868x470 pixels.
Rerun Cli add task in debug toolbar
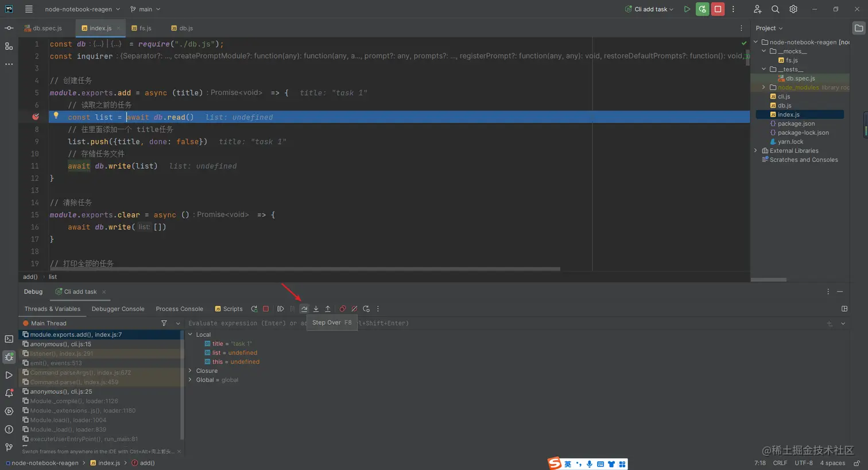(254, 309)
